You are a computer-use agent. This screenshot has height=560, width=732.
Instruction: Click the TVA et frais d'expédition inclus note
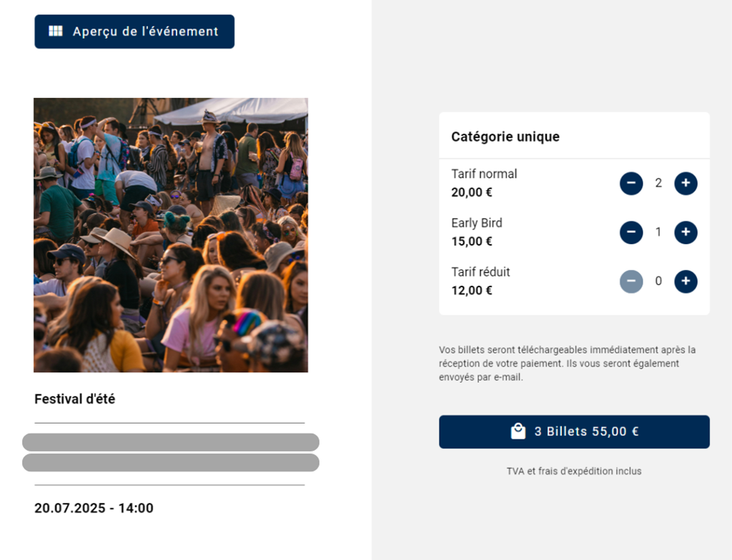[574, 471]
